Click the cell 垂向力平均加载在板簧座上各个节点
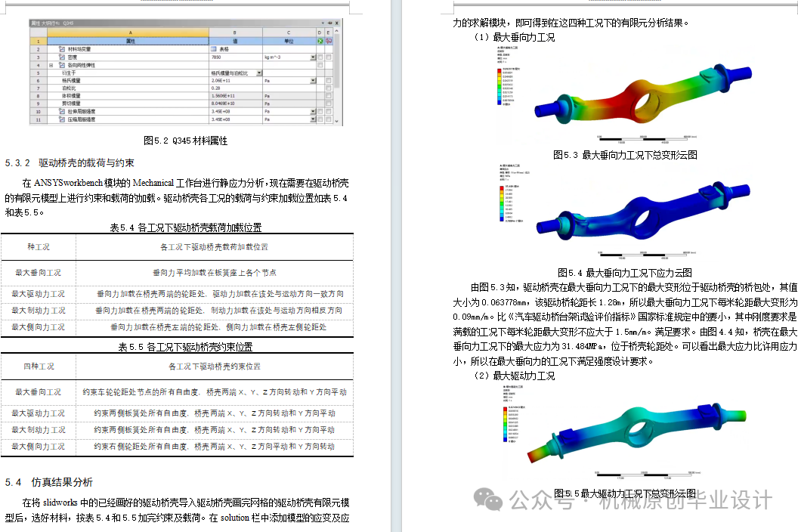Viewport: 798px width, 532px height. pyautogui.click(x=215, y=273)
